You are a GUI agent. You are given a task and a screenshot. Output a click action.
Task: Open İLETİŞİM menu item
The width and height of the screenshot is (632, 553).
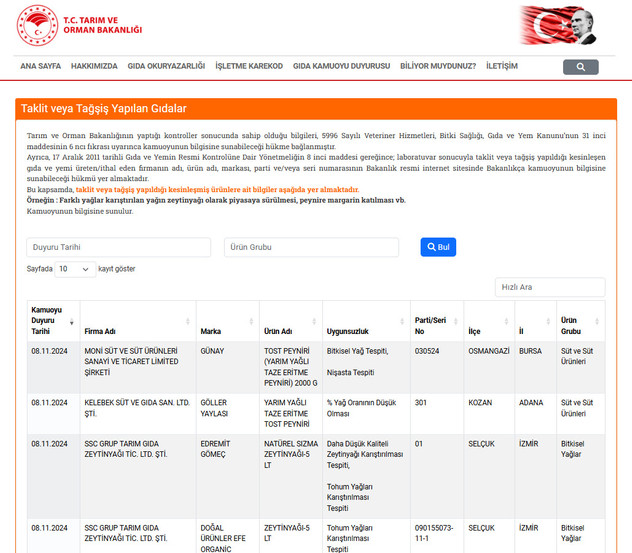point(502,66)
